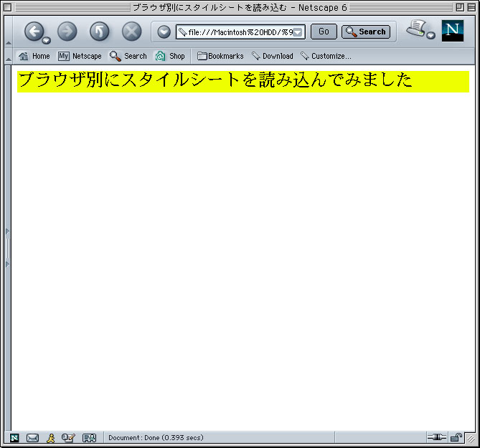Open the Print button dropdown arrow
This screenshot has width=480, height=448.
(x=430, y=35)
